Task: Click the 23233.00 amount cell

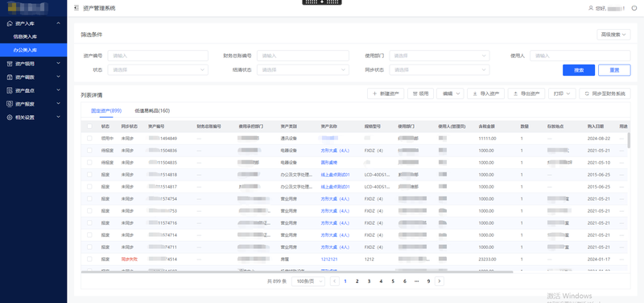Action: (488, 259)
